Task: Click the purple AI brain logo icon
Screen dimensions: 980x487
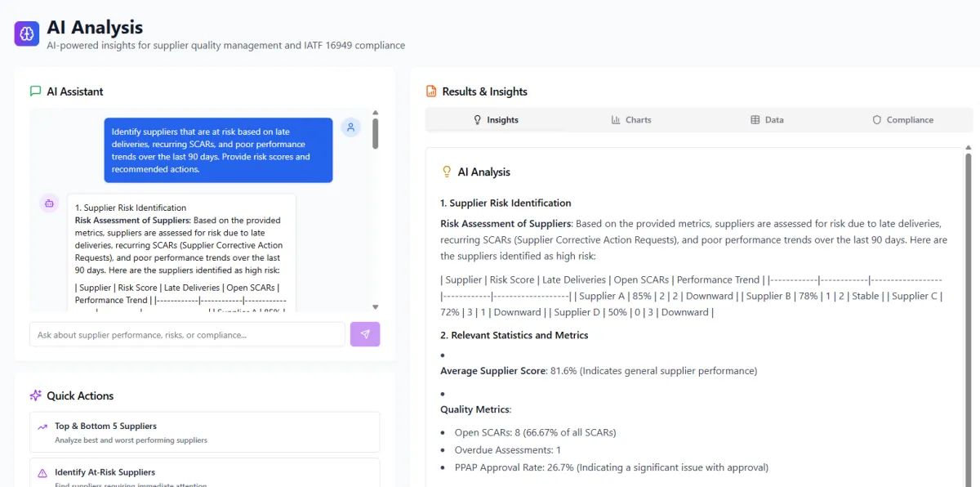Action: pos(27,34)
